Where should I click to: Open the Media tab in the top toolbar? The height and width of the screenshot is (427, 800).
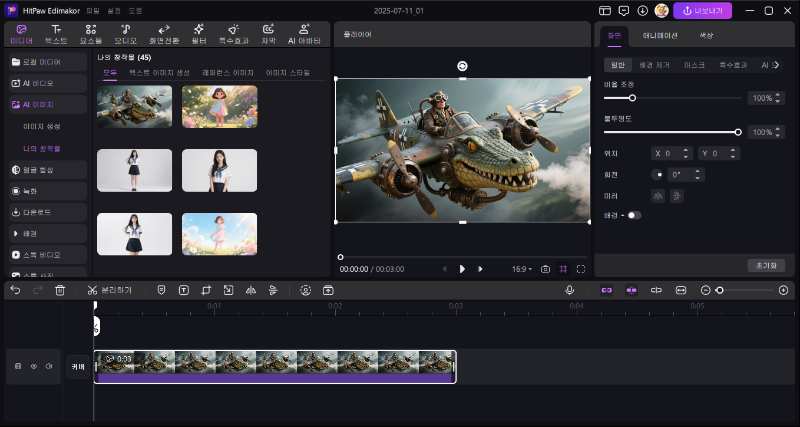click(21, 34)
